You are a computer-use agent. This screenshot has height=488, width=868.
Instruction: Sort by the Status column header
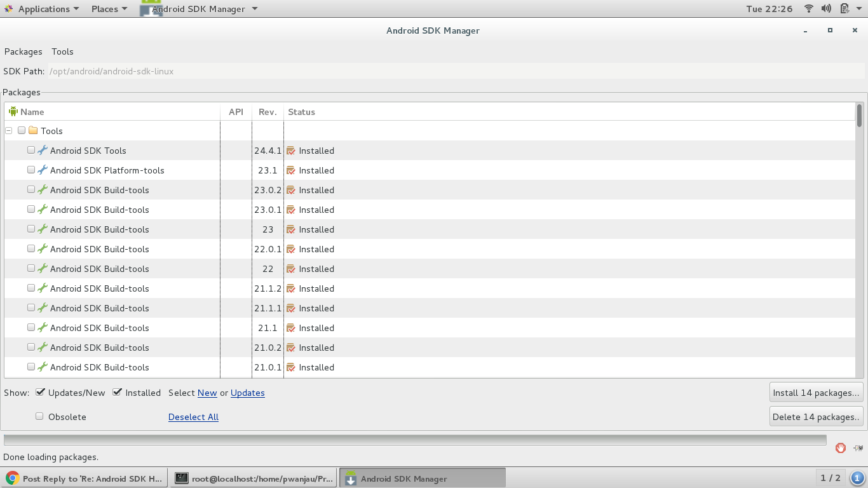pyautogui.click(x=569, y=112)
